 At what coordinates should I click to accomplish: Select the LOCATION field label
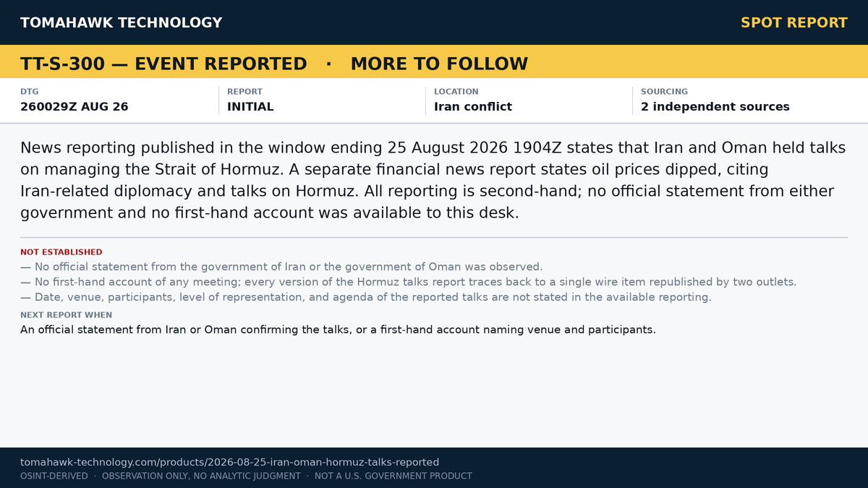pyautogui.click(x=456, y=92)
